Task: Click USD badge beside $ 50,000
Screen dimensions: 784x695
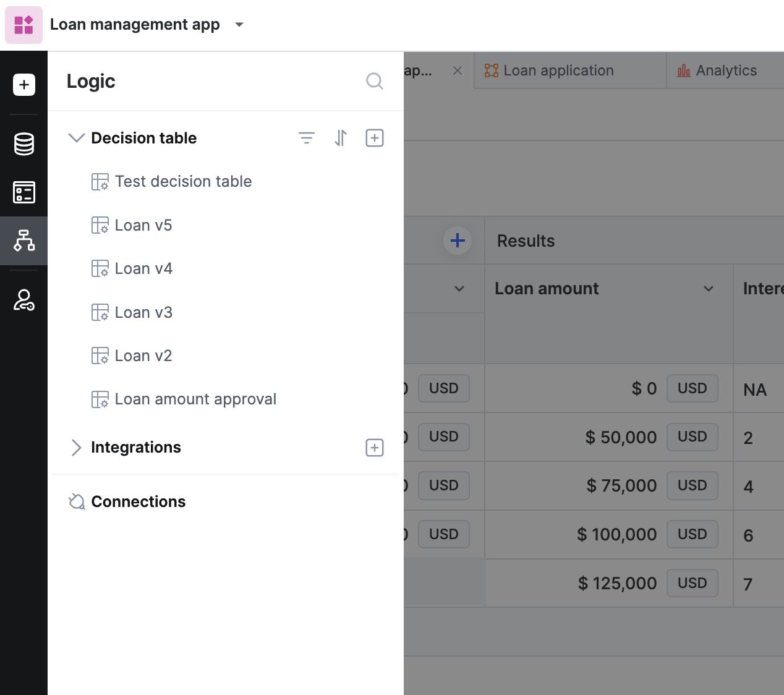Action: tap(692, 437)
